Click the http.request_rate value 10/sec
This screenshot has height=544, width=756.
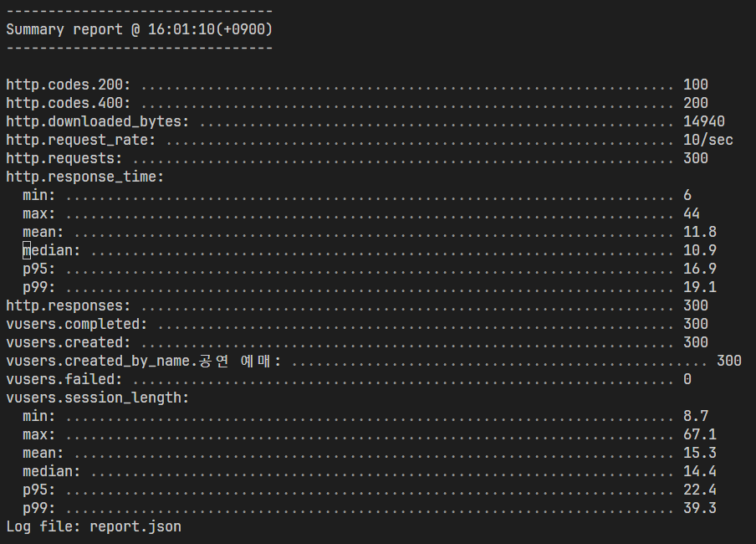(707, 140)
